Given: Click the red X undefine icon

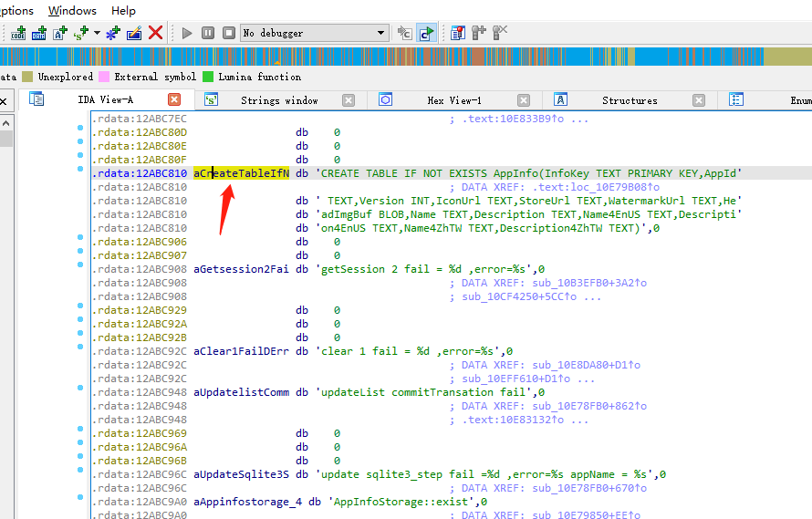Looking at the screenshot, I should 155,33.
